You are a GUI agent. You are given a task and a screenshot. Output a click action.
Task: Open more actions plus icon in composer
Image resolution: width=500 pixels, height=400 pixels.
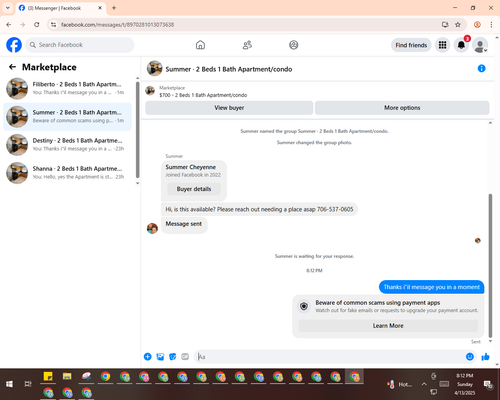(148, 357)
